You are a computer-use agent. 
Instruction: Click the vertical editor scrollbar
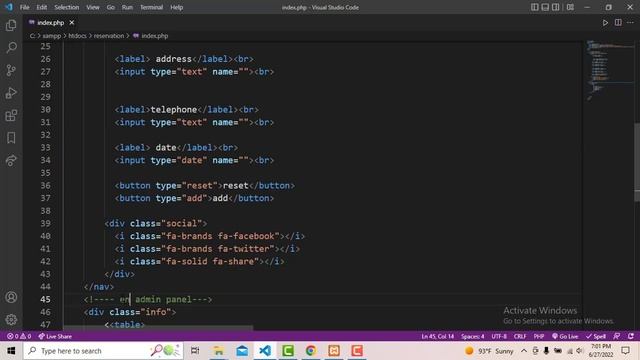(x=637, y=161)
